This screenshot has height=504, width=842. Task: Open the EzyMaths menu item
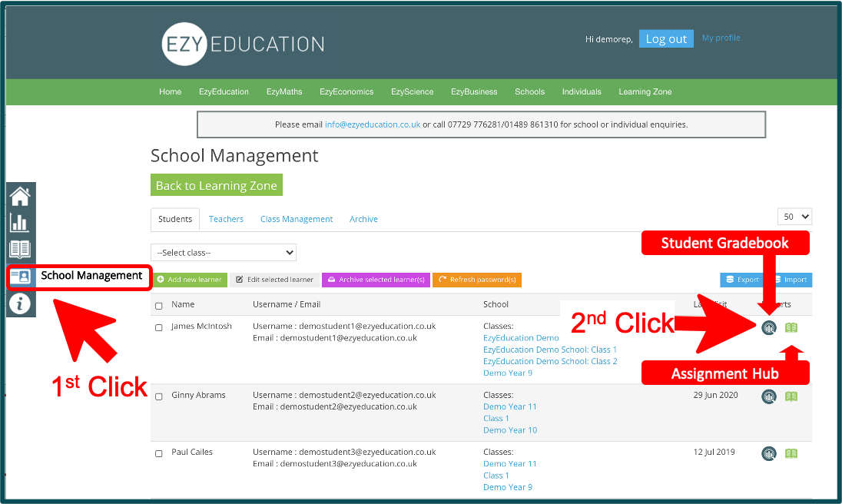pyautogui.click(x=284, y=91)
